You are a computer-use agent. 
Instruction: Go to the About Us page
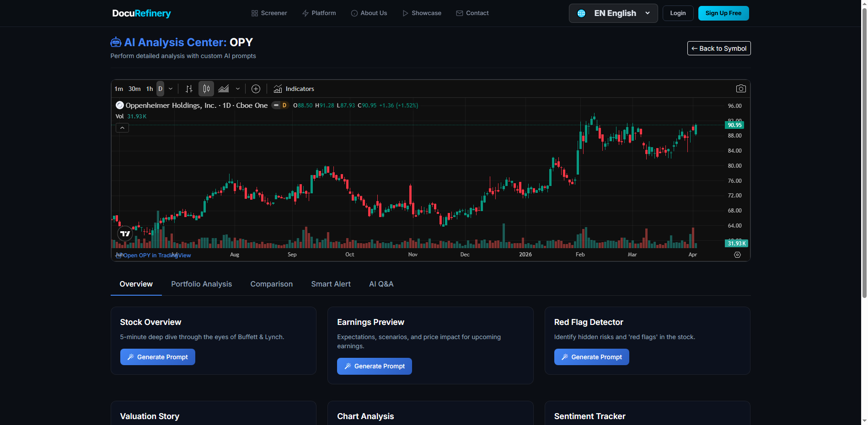(369, 13)
